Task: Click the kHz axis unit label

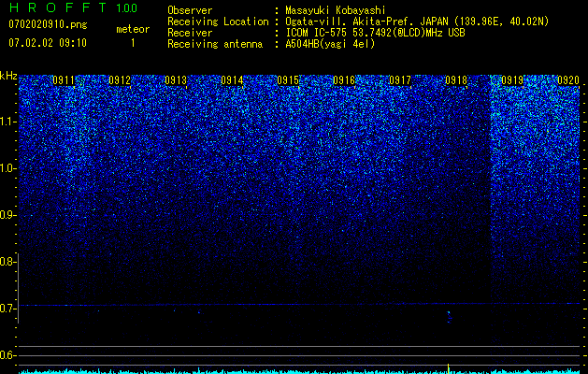Action: (8, 76)
